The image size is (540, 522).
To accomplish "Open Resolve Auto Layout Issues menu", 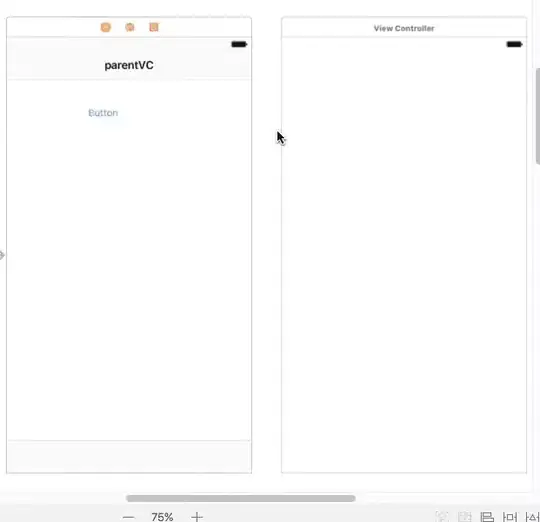I will (532, 517).
